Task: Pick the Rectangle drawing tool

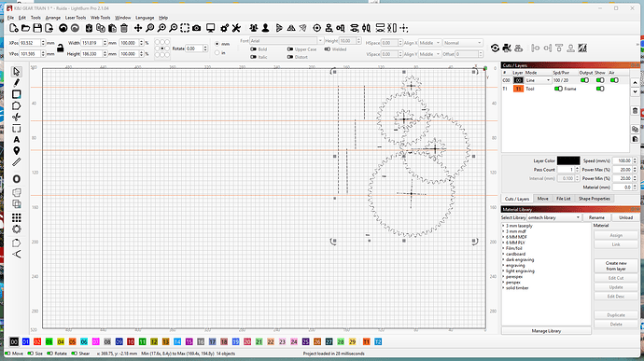Action: click(16, 94)
